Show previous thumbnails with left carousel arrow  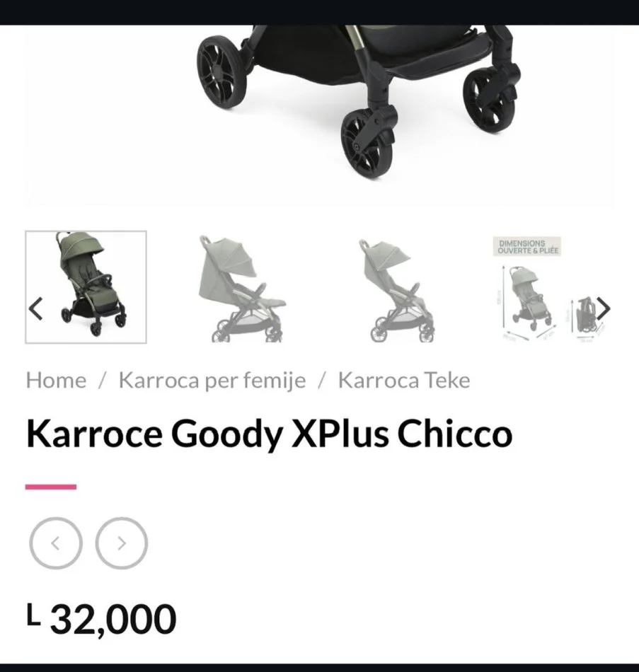(x=35, y=308)
